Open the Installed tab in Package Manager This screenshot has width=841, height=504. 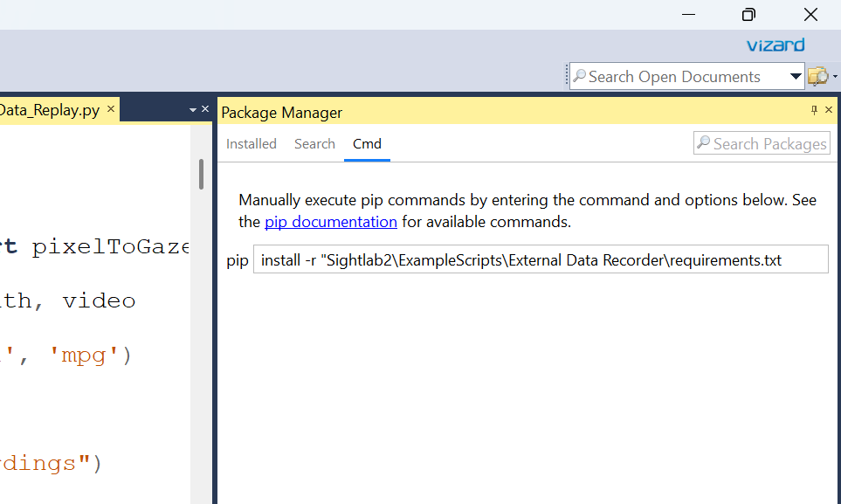251,144
